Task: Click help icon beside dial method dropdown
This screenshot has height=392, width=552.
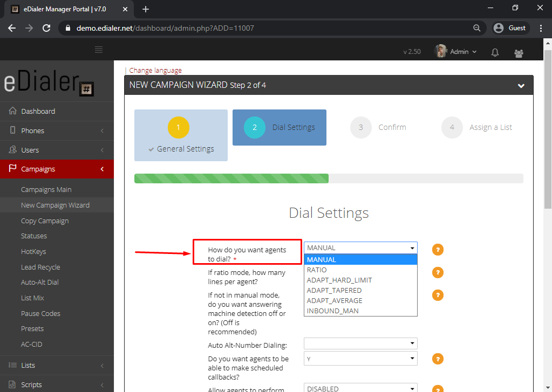Action: tap(438, 250)
